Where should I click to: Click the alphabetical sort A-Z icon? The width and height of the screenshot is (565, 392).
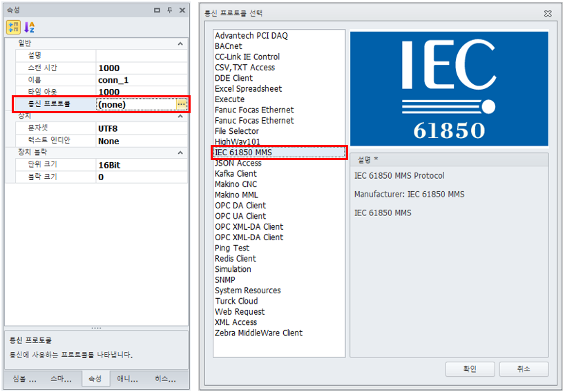tap(29, 27)
